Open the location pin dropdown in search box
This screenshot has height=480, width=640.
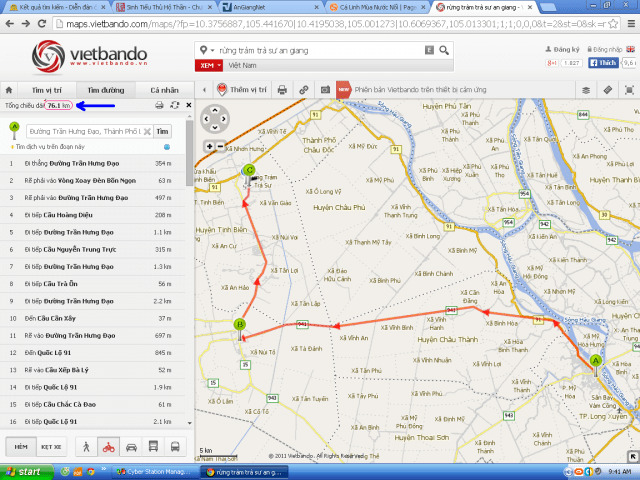coord(207,50)
